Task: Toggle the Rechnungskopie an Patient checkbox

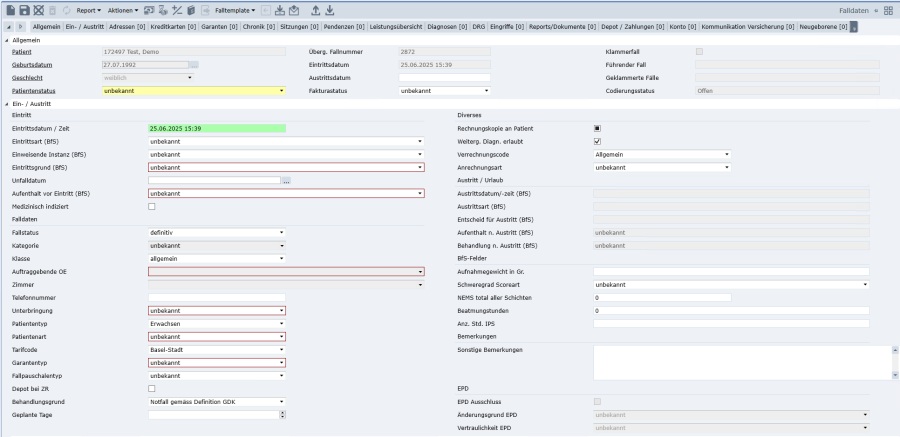Action: tap(597, 128)
